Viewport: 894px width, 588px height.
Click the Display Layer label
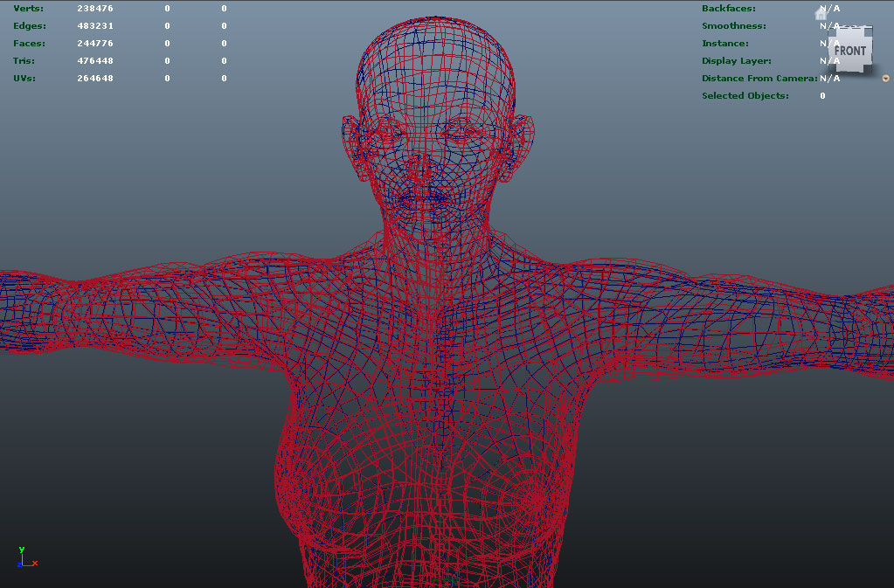(x=736, y=61)
